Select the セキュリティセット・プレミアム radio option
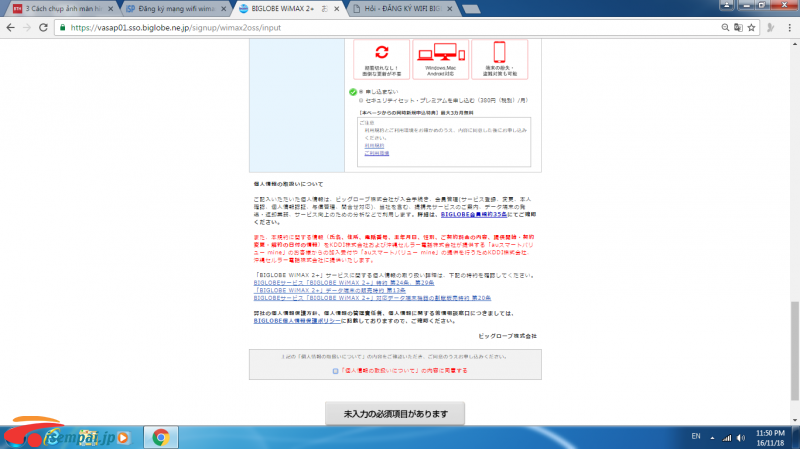This screenshot has width=800, height=449. tap(361, 101)
